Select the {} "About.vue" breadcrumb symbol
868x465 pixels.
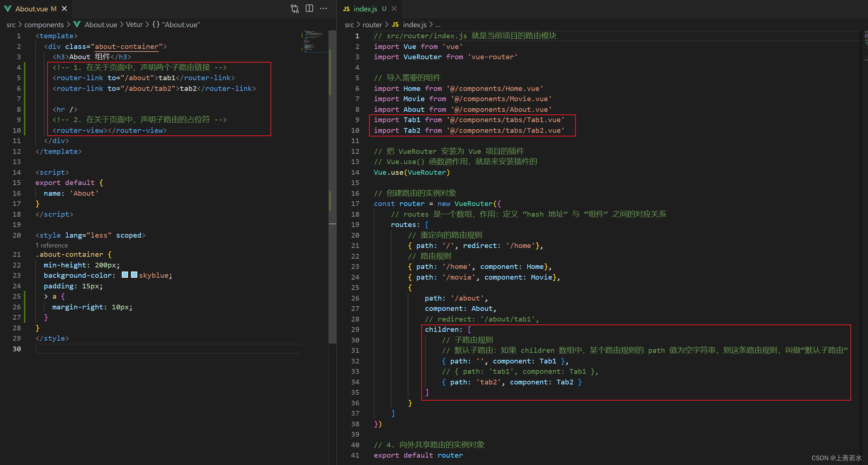(x=176, y=25)
